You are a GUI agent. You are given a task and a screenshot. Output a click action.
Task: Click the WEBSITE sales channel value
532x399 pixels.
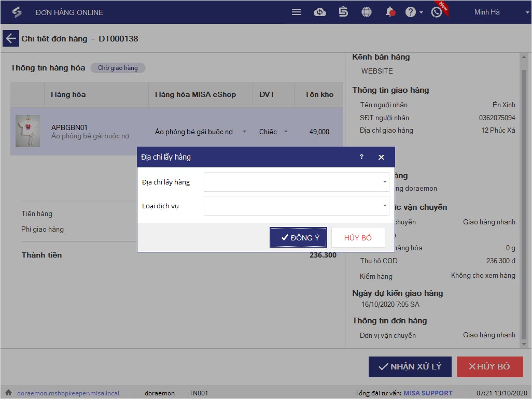(x=377, y=71)
